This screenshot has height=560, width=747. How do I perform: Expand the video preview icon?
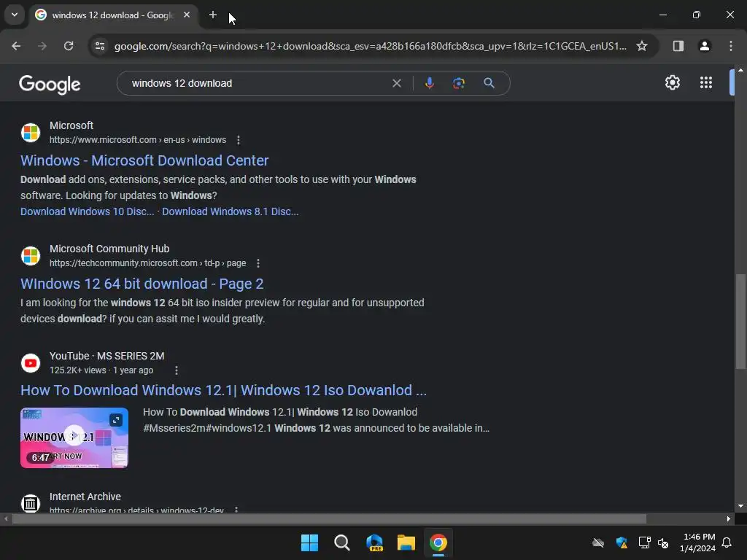tap(116, 420)
